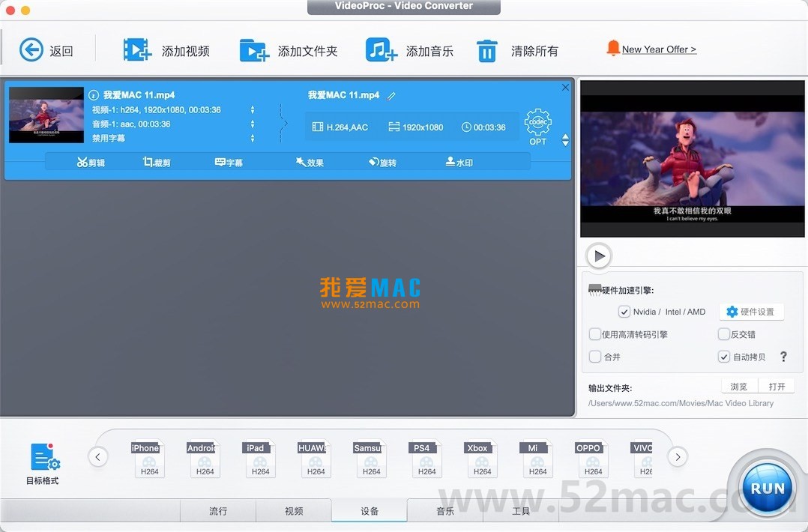
Task: Click the video preview frame
Action: click(692, 159)
